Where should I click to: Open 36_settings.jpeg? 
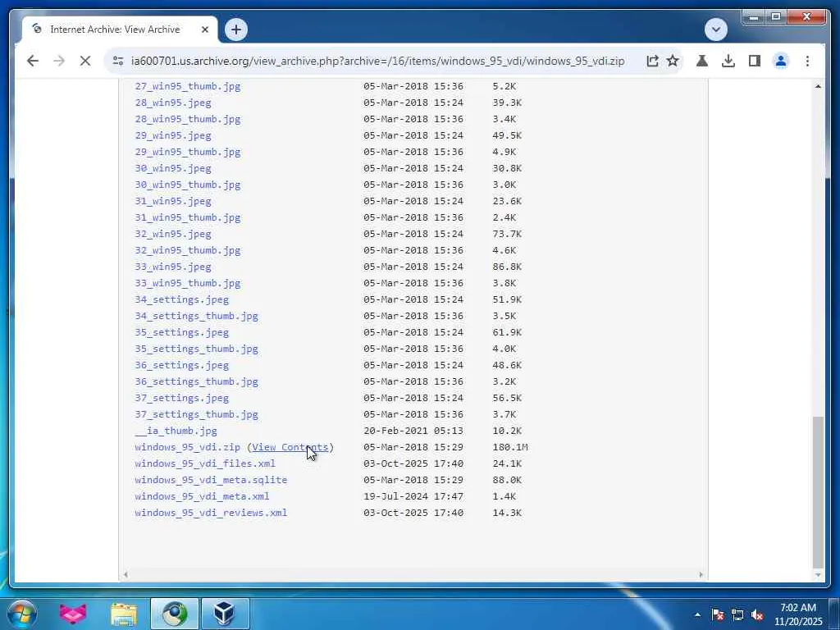[181, 365]
